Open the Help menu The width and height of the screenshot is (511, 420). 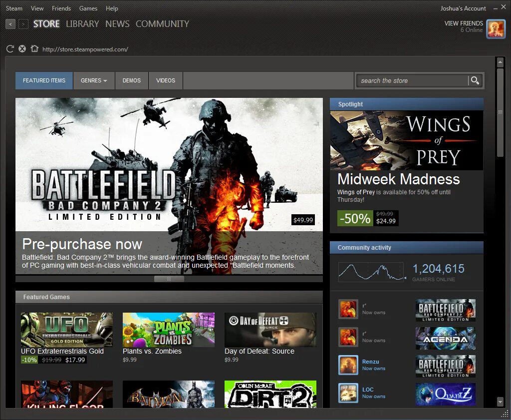click(112, 8)
